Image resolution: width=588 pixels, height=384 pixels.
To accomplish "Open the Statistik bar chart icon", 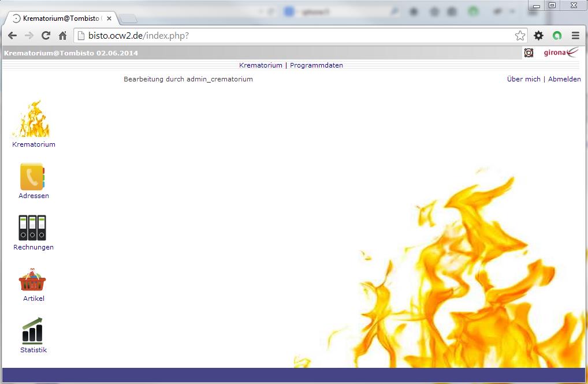I will 32,331.
